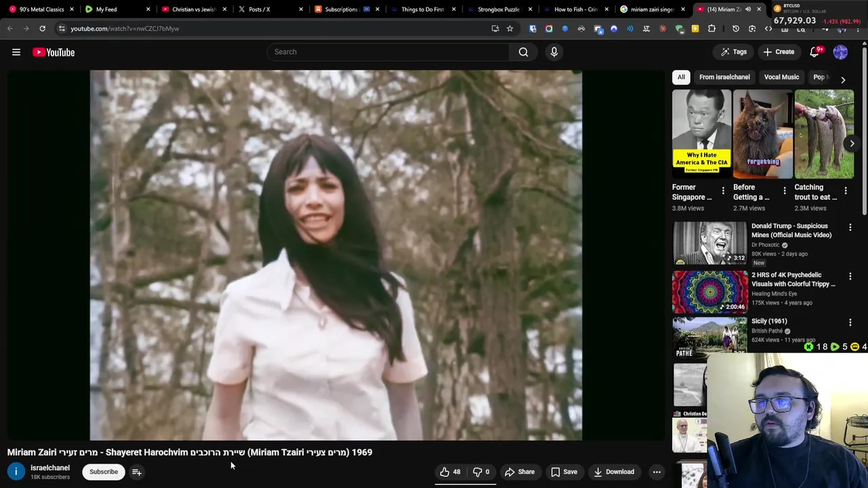Click the add-to-queue icon beside Subscribe

[x=136, y=472]
